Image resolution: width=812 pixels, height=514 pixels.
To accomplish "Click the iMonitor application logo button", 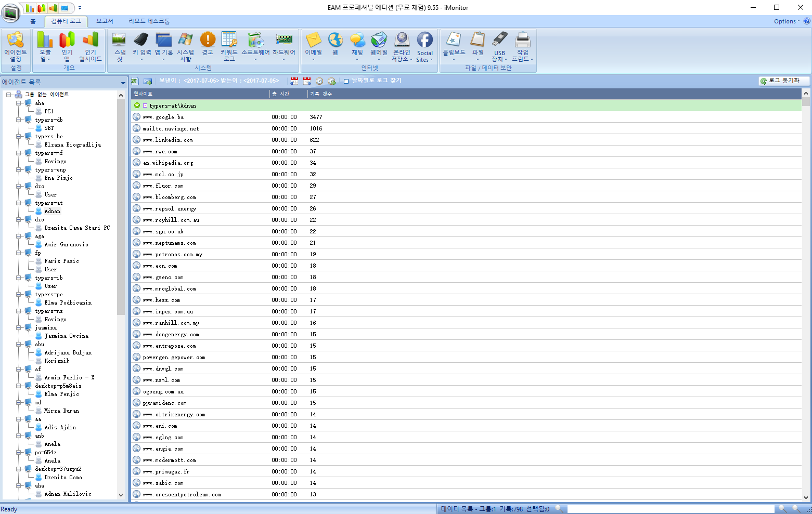I will click(x=10, y=12).
